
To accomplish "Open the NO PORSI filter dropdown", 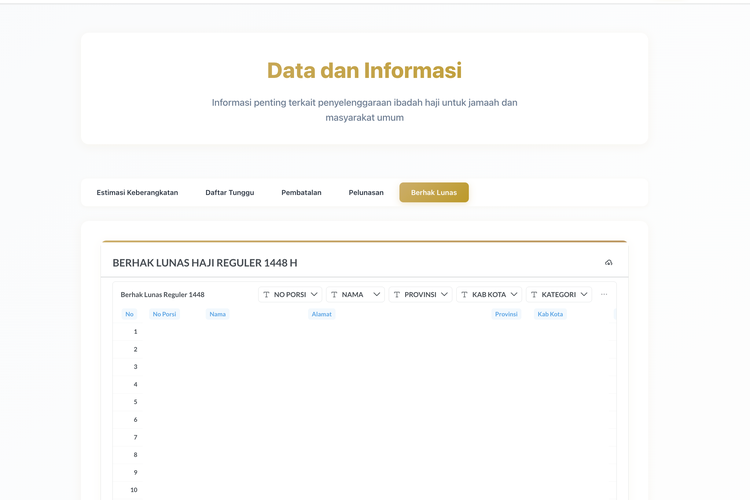I will (x=290, y=294).
